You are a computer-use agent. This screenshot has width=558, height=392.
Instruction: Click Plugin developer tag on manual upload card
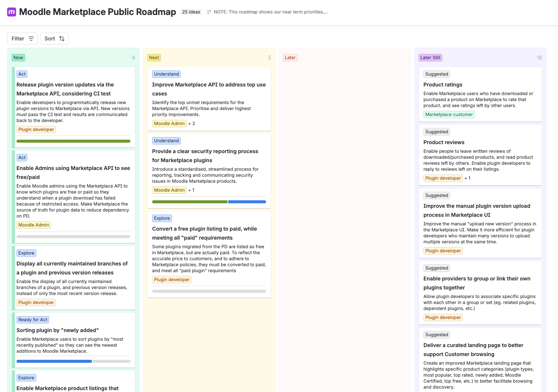pos(443,251)
